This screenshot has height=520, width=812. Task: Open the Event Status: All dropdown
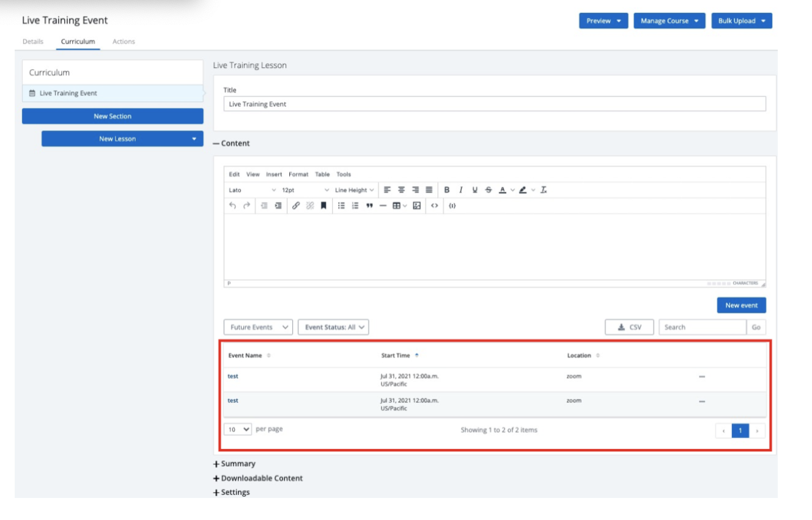pos(333,327)
